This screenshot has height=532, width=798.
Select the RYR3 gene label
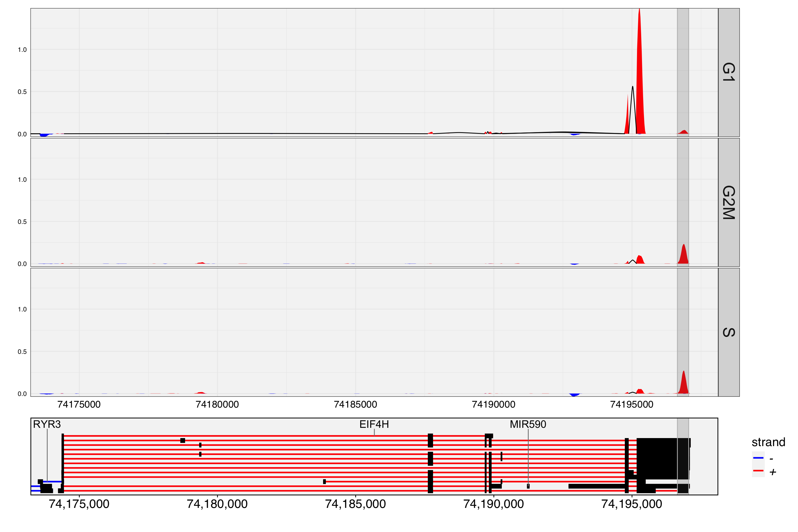(x=47, y=424)
